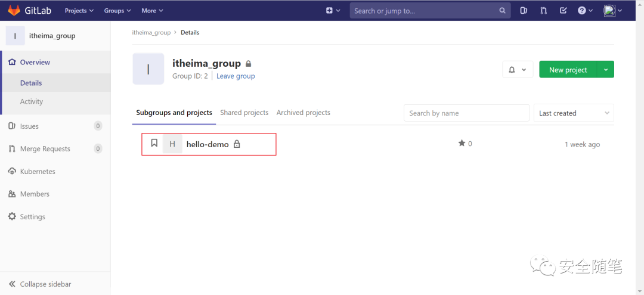Switch to Subgroups and projects tab
Screen dimensions: 644x295
(174, 113)
